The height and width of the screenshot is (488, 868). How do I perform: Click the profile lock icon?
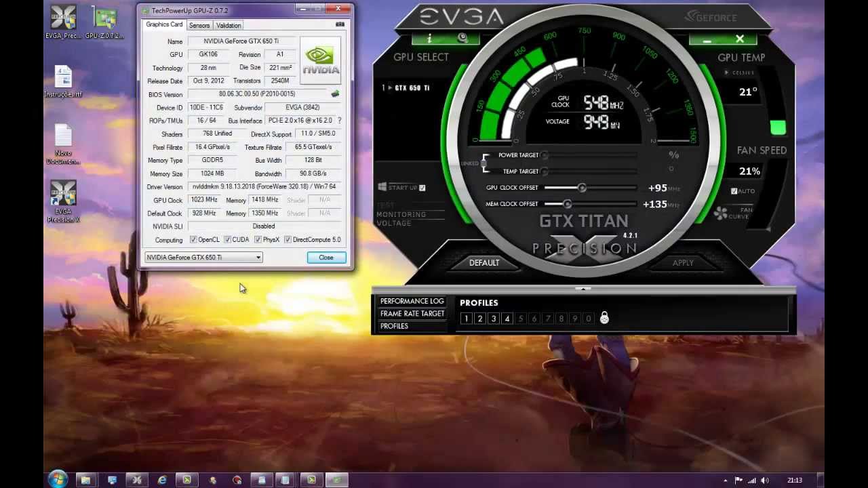click(x=604, y=318)
